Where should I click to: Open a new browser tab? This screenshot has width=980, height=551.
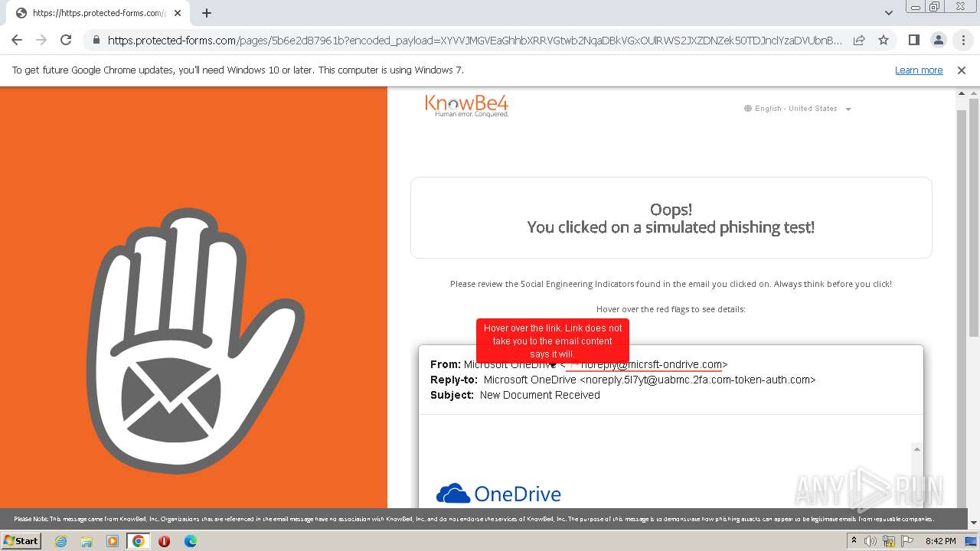pos(207,13)
